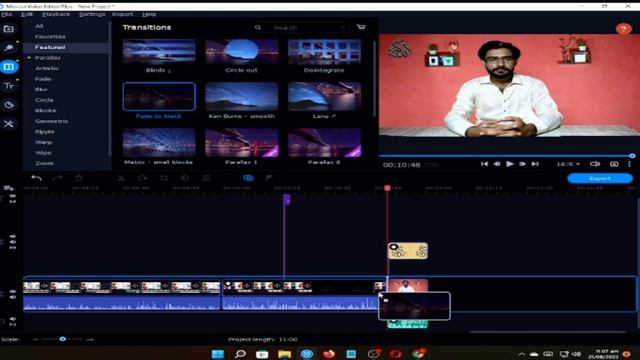Mute the overlay track
This screenshot has height=360, width=640.
point(13,242)
